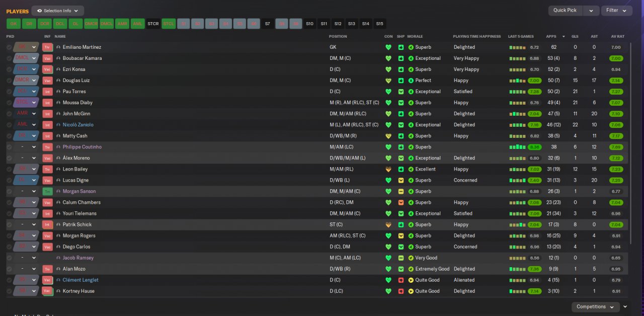Click the Trv info badge for Emiliano Martínez
644x316 pixels.
click(x=48, y=47)
